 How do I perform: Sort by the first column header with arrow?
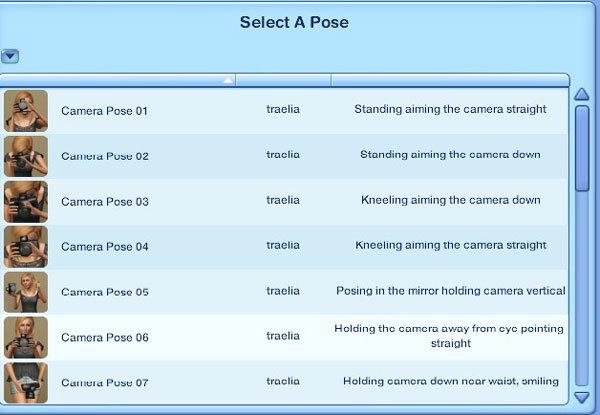[117, 80]
